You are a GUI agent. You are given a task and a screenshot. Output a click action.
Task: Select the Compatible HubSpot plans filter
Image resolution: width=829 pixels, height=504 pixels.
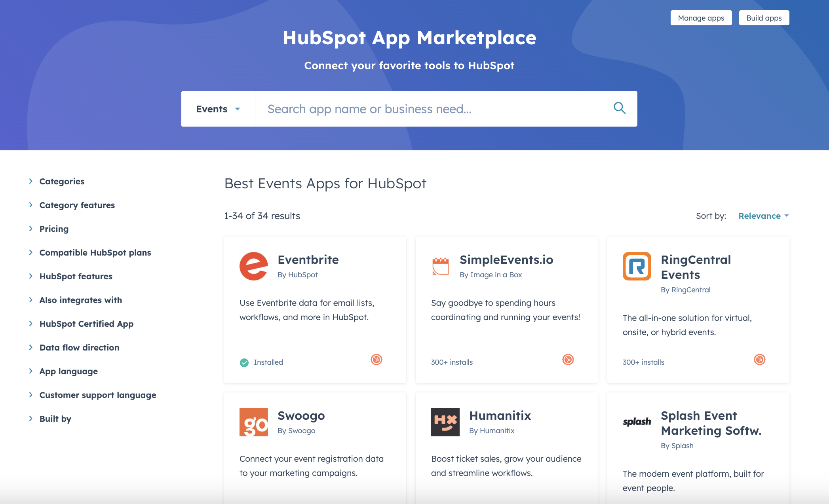click(x=95, y=252)
